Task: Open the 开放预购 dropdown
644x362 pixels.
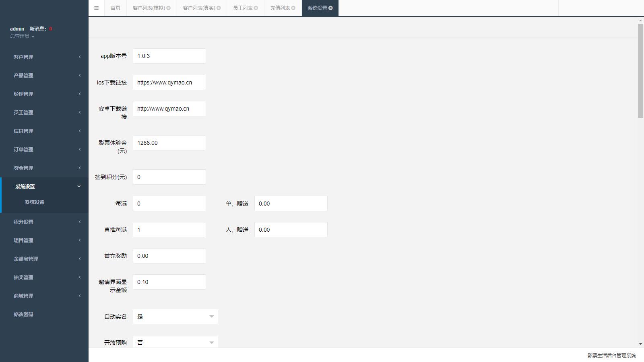Action: [x=175, y=342]
